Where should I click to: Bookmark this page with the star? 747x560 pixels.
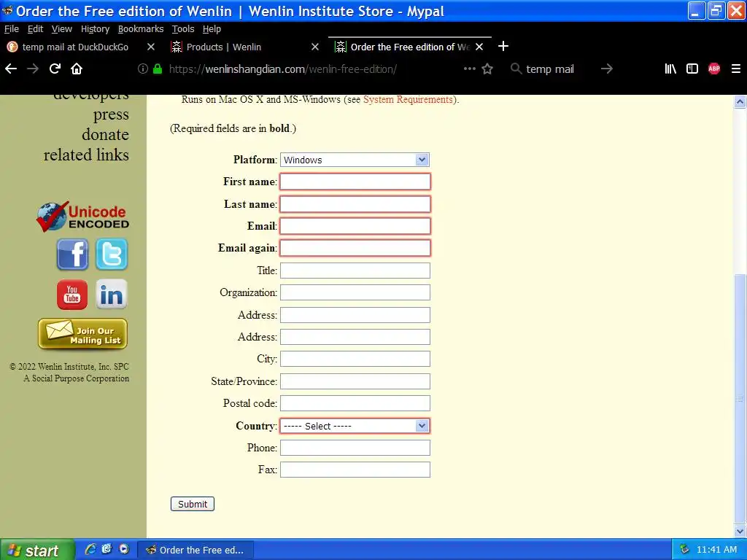(487, 69)
